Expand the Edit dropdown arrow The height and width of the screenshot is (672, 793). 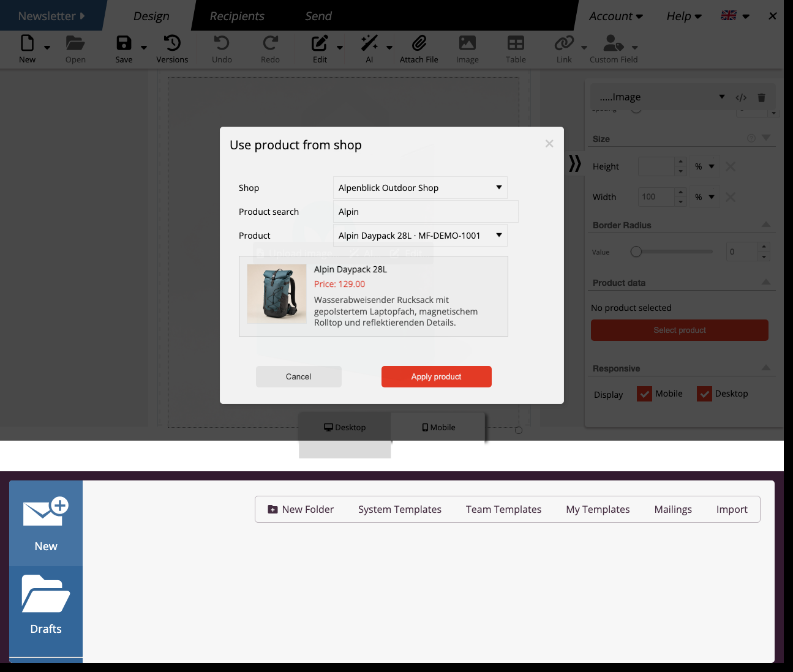point(340,48)
